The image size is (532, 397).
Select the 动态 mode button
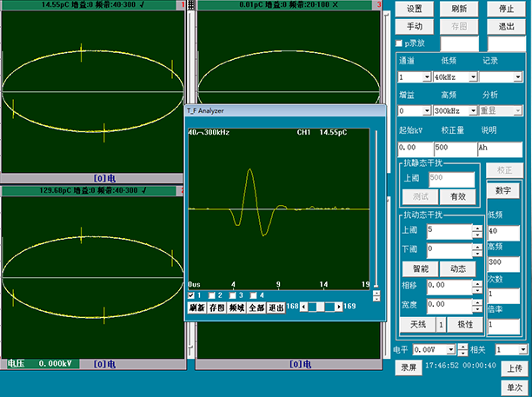click(458, 268)
